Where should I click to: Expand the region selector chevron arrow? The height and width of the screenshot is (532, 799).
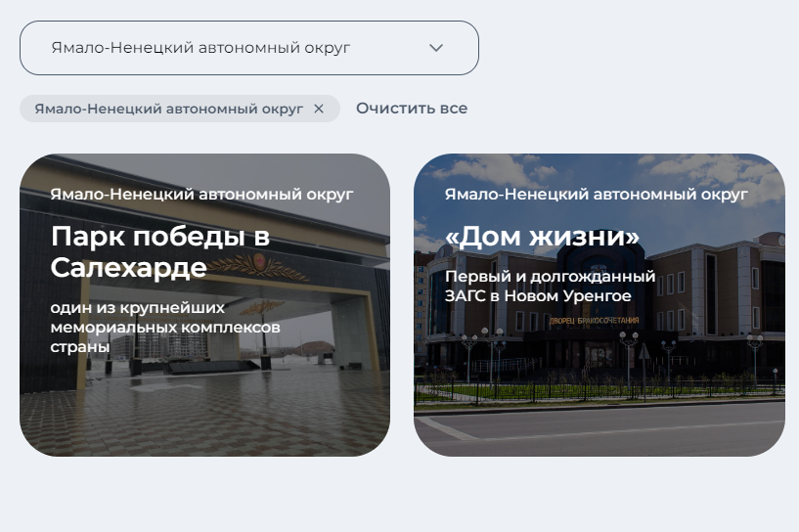436,48
